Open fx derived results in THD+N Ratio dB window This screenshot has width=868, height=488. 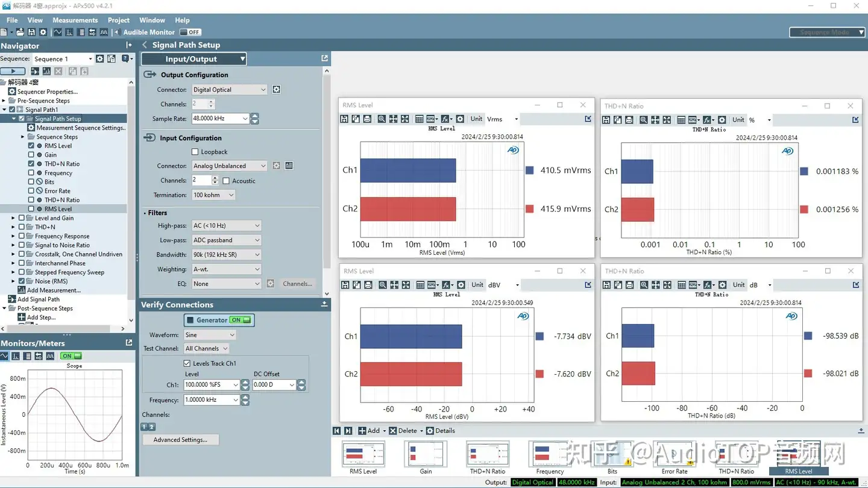pyautogui.click(x=709, y=284)
